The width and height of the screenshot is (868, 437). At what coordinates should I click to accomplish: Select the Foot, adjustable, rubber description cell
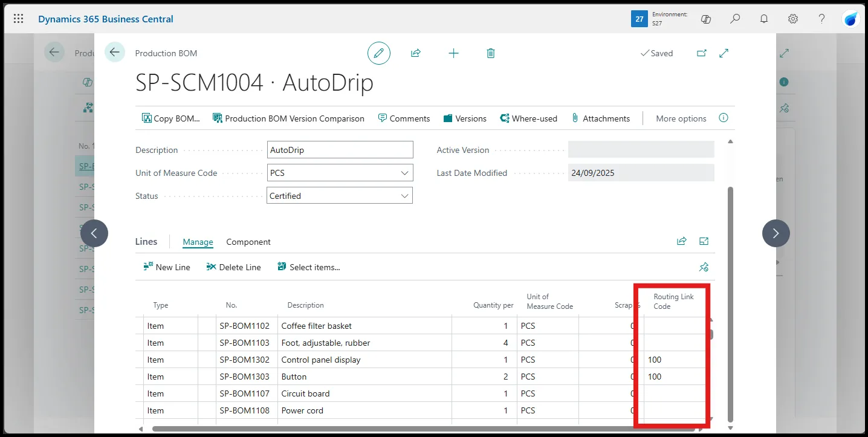pyautogui.click(x=364, y=343)
